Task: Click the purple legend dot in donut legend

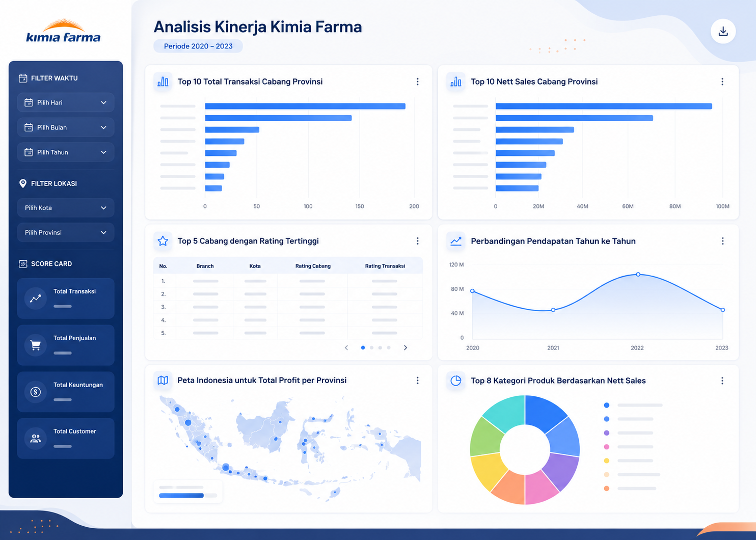Action: click(606, 433)
